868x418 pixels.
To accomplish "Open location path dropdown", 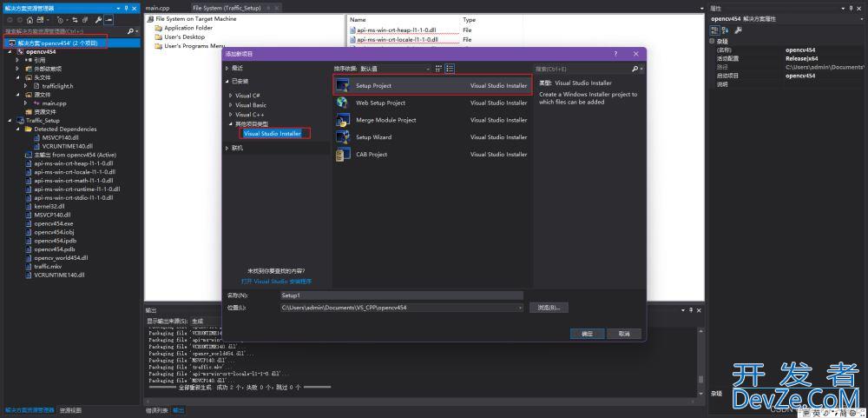I will click(x=520, y=307).
